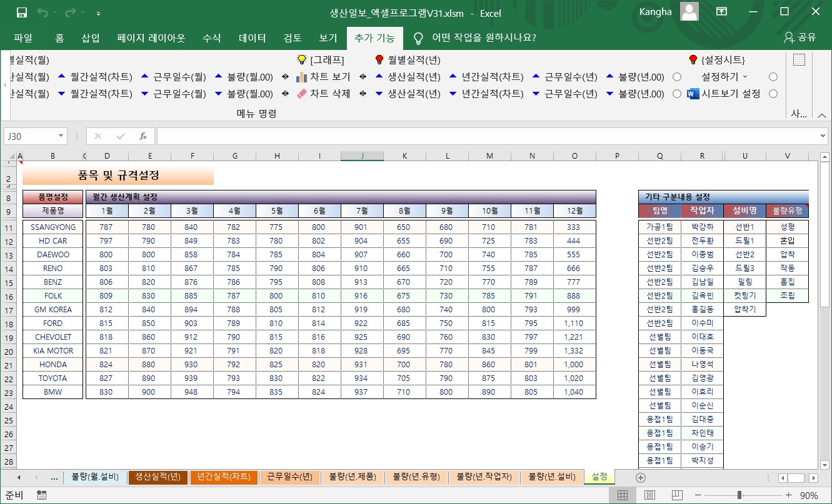Select radio button right of 설정하기
Viewport: 832px width, 504px height.
pos(773,77)
